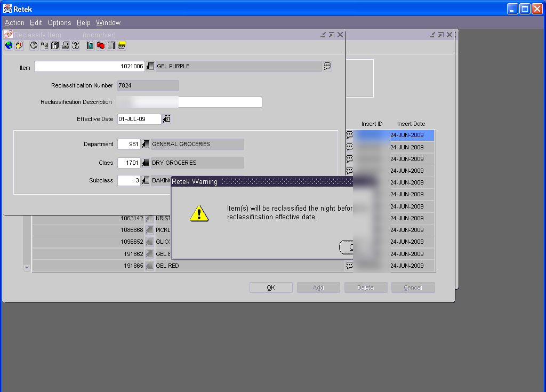
Task: Open the Subclass list-of-values button
Action: point(146,180)
